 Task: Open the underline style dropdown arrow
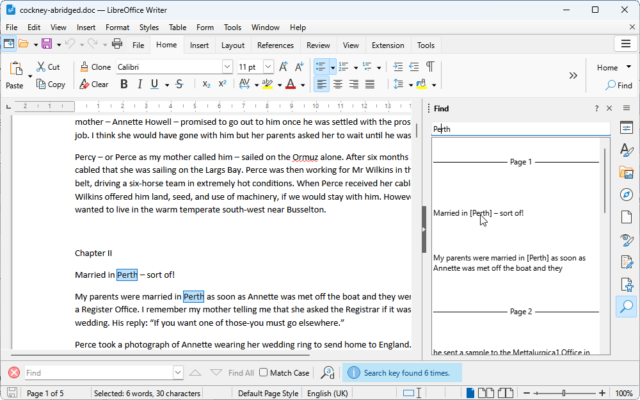coord(167,85)
